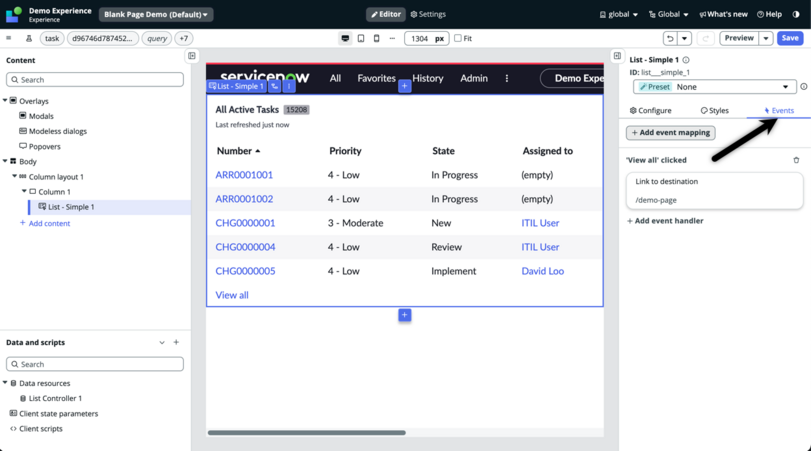811x451 pixels.
Task: Delete the 'View all' clicked event mapping
Action: pyautogui.click(x=796, y=160)
